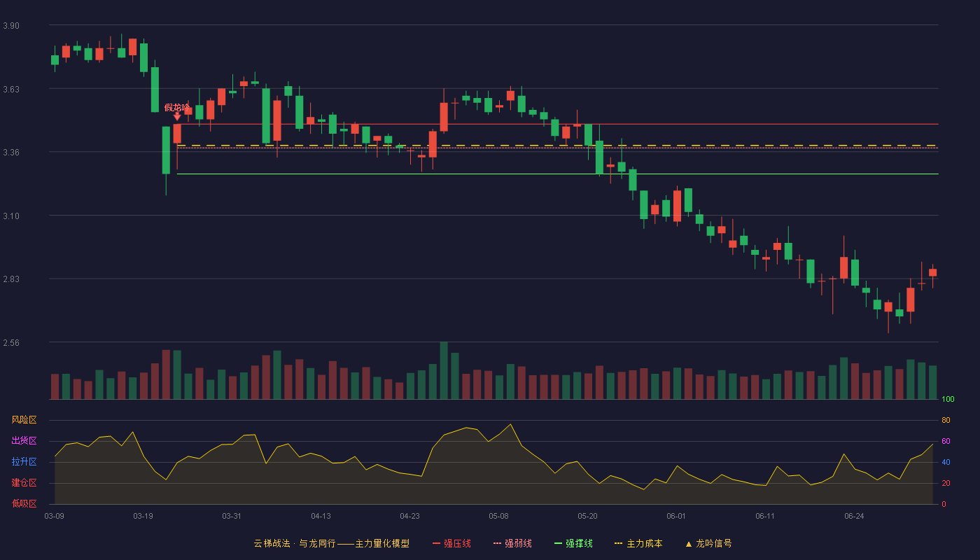
Task: Click the 05-08 date axis label
Action: coord(498,516)
